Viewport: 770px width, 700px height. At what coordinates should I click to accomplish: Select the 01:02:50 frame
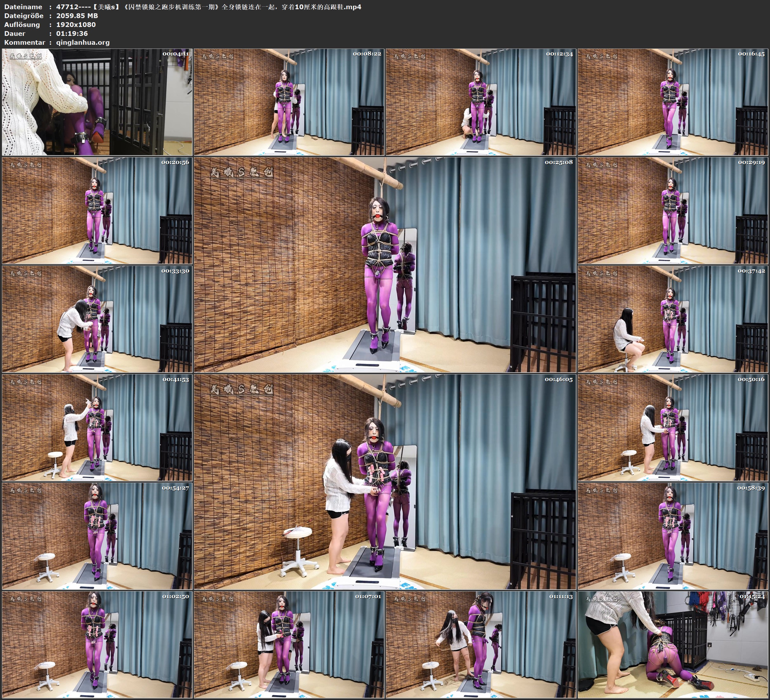97,644
